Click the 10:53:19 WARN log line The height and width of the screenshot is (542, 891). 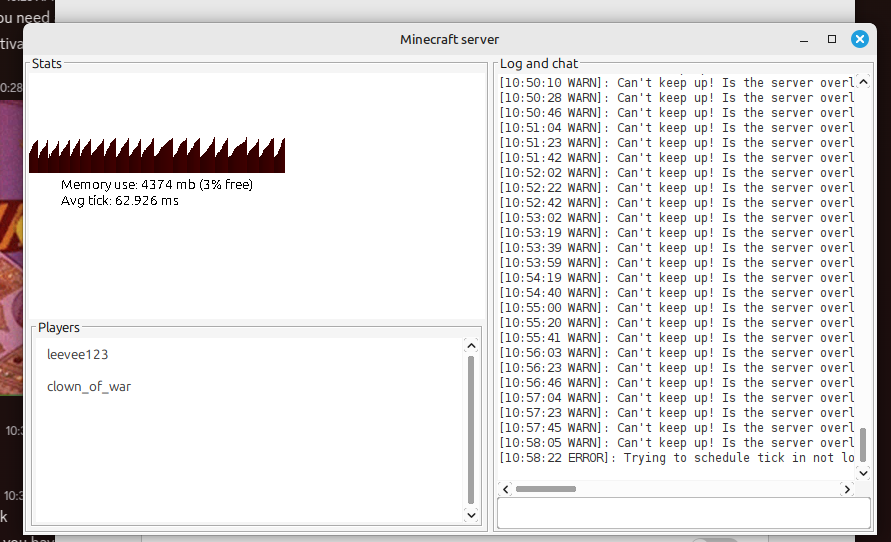677,233
